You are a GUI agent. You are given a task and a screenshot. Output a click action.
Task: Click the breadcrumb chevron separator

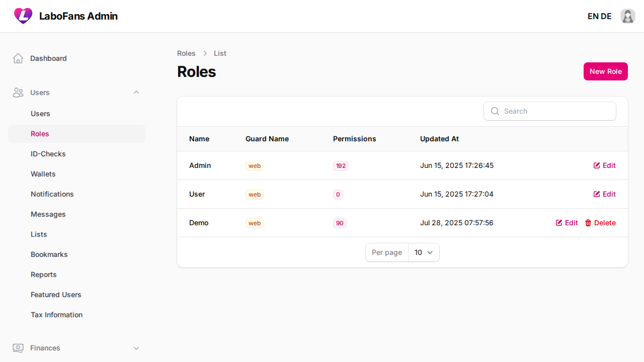coord(205,53)
